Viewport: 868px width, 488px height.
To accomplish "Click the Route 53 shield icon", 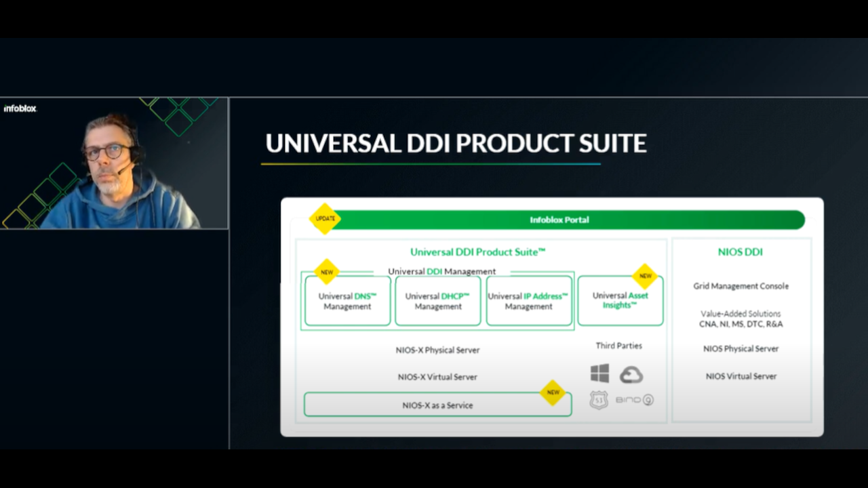I will tap(599, 400).
